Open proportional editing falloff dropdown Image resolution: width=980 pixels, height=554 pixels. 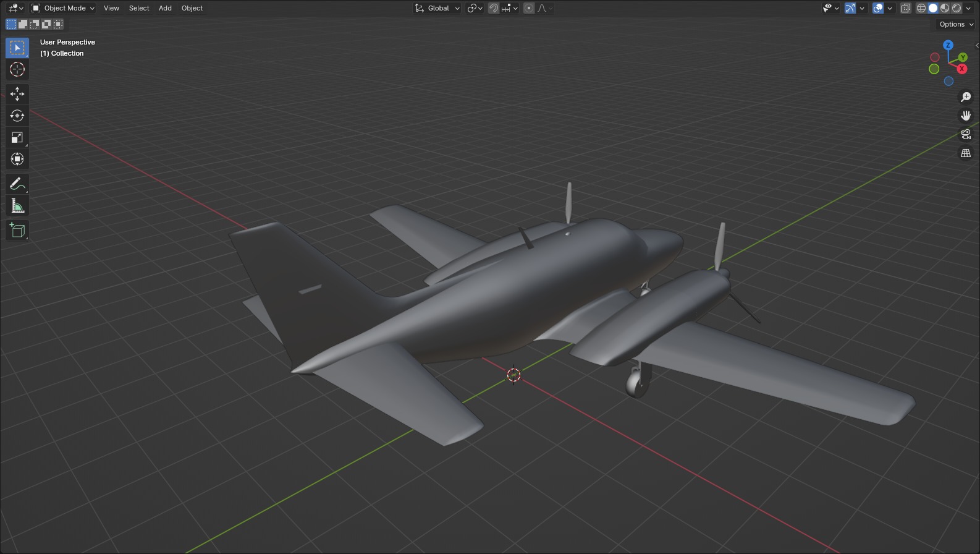(x=545, y=8)
